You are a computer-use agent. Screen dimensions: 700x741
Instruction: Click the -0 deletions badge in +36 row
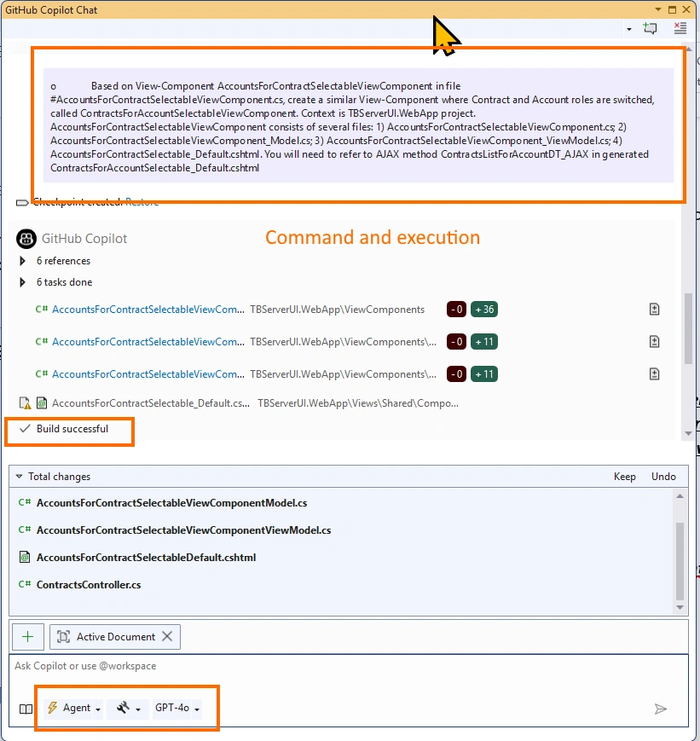click(x=456, y=310)
